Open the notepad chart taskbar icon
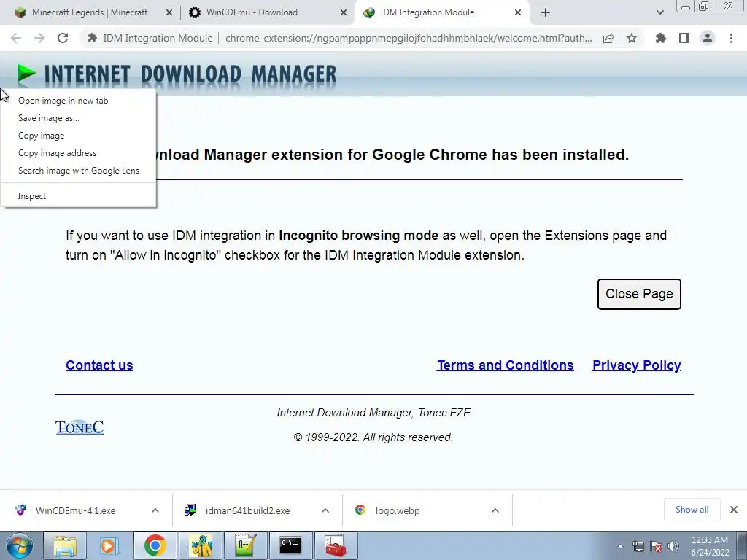The height and width of the screenshot is (560, 747). (x=245, y=545)
